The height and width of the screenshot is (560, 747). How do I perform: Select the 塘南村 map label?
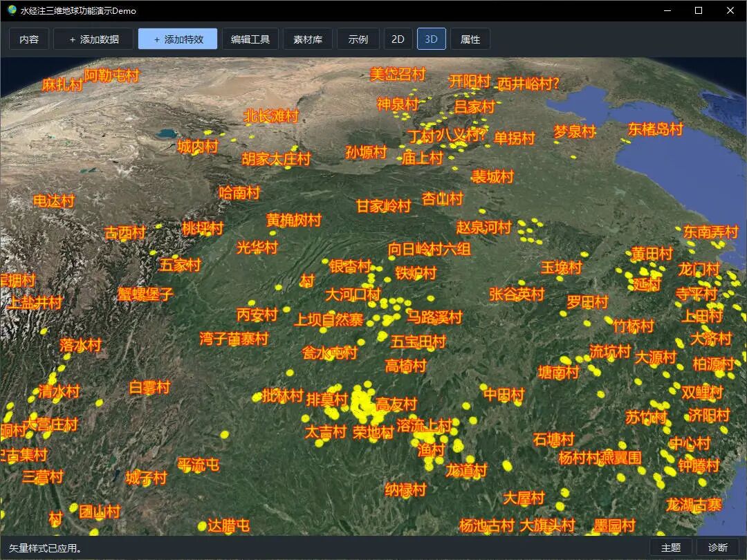(x=558, y=372)
